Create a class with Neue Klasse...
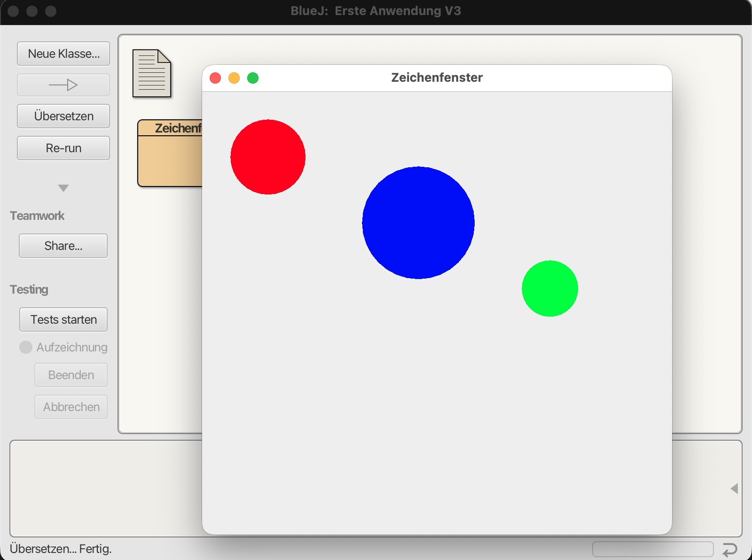Screen dimensions: 752x560 63,54
